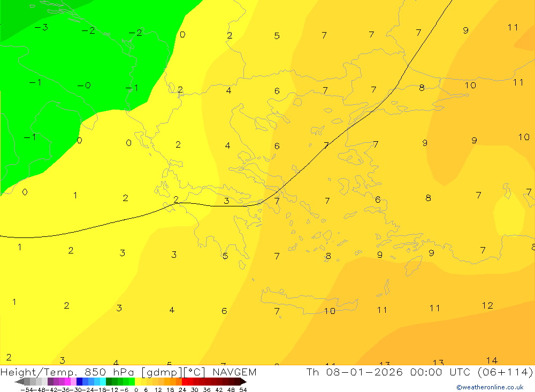Click the '54' legend scale maximum label
Viewport: 535px width, 392px height.
[x=243, y=390]
